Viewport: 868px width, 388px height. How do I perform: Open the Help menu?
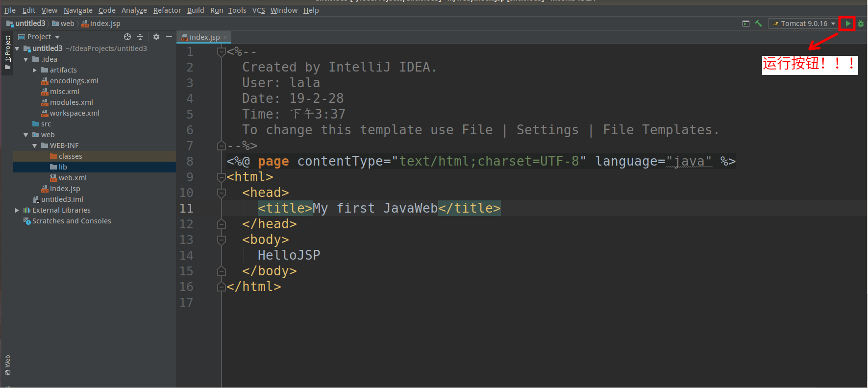[x=311, y=10]
